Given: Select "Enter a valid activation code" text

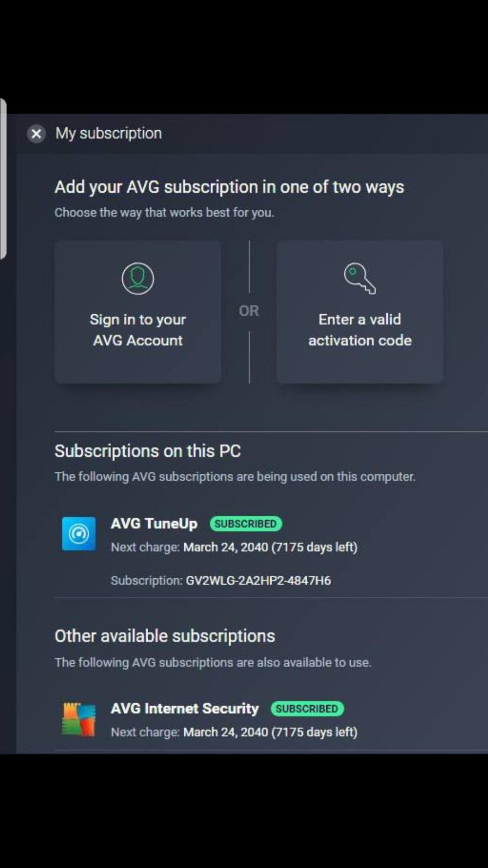Looking at the screenshot, I should (x=360, y=330).
